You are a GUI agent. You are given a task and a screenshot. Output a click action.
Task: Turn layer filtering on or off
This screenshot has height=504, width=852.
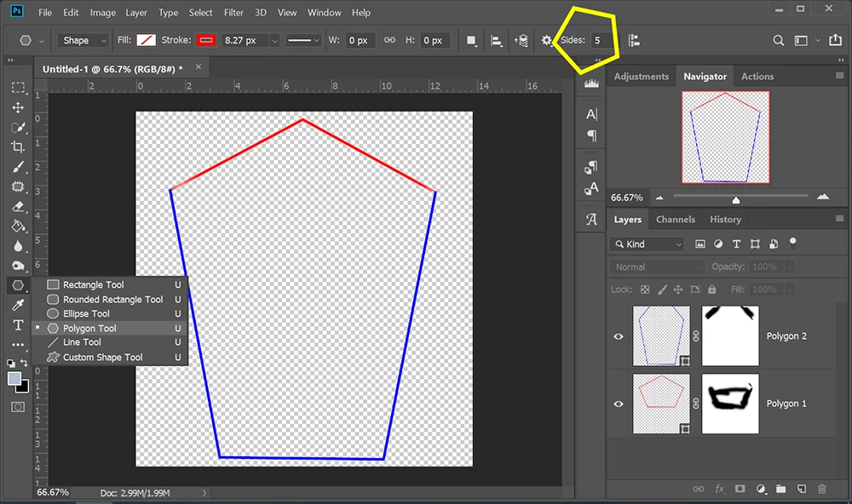click(x=792, y=243)
